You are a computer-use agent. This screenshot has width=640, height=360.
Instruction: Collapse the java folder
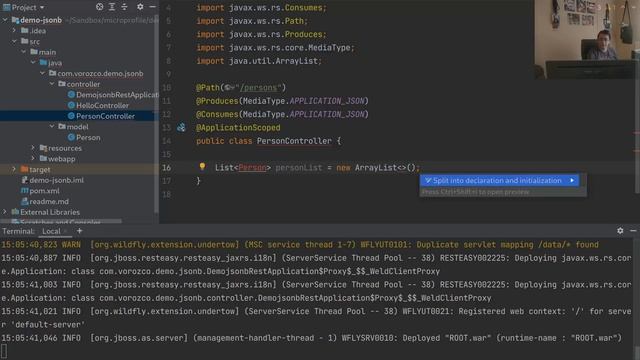coord(33,62)
